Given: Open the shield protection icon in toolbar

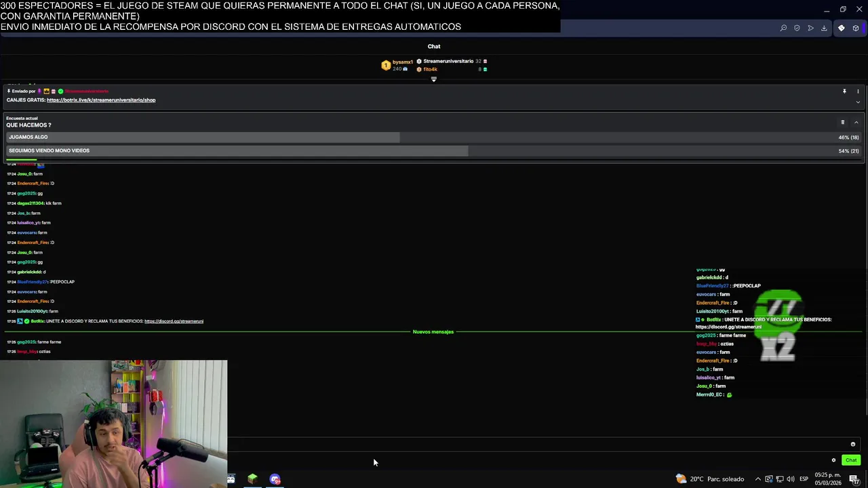Looking at the screenshot, I should pyautogui.click(x=797, y=28).
